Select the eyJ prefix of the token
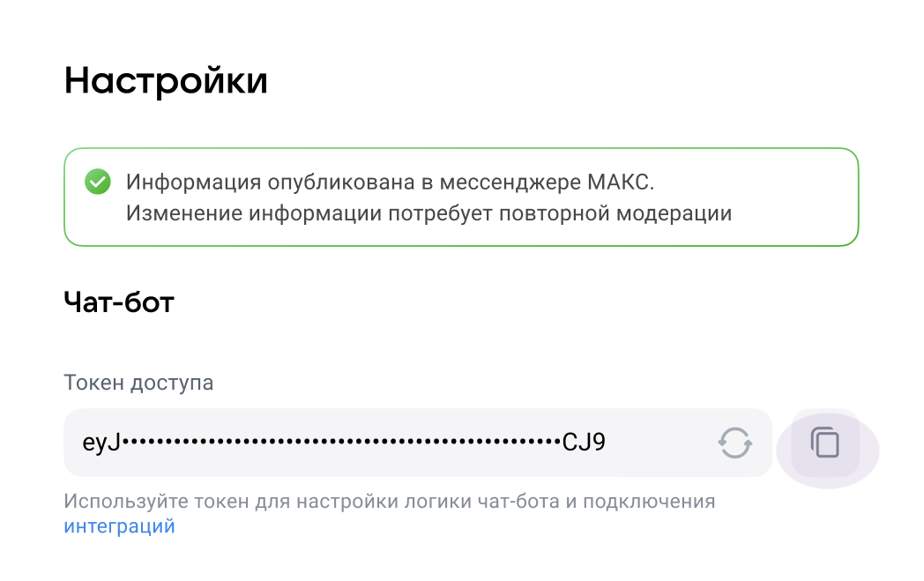Viewport: 924px width, 581px height. click(x=101, y=443)
